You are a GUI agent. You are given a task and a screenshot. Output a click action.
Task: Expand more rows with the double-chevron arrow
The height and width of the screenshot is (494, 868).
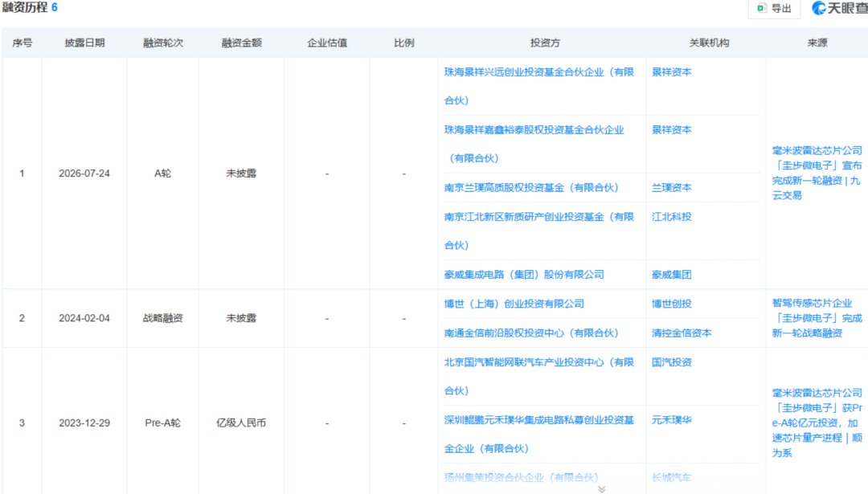click(x=602, y=489)
